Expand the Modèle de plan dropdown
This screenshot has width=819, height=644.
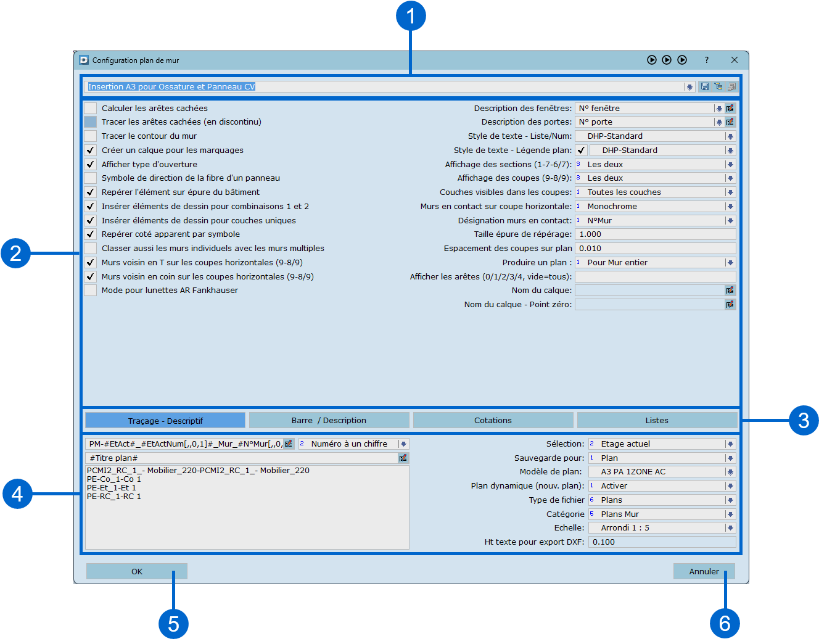click(730, 472)
